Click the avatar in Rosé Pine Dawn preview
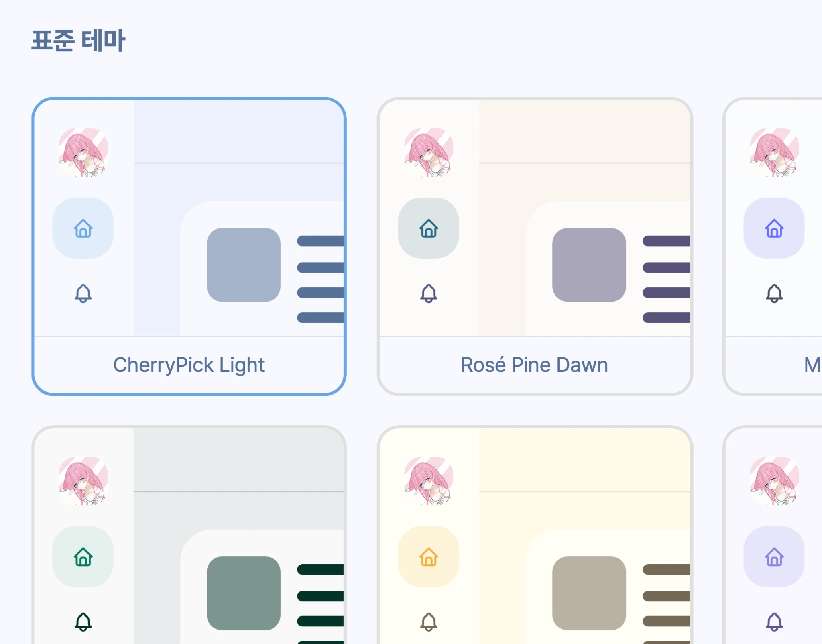 point(429,153)
